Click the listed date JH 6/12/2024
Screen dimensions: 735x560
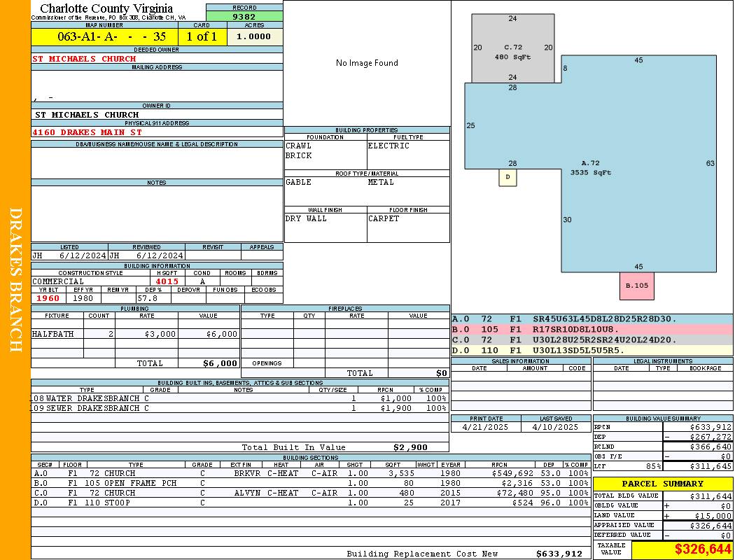(69, 256)
